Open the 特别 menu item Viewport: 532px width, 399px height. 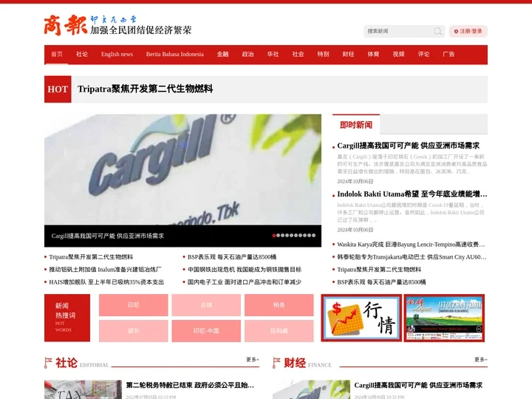pos(323,54)
